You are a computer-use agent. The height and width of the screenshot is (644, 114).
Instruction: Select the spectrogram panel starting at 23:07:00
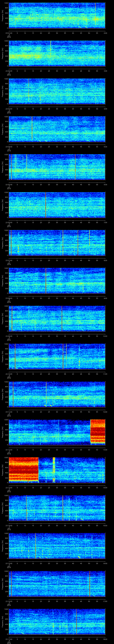point(57,243)
